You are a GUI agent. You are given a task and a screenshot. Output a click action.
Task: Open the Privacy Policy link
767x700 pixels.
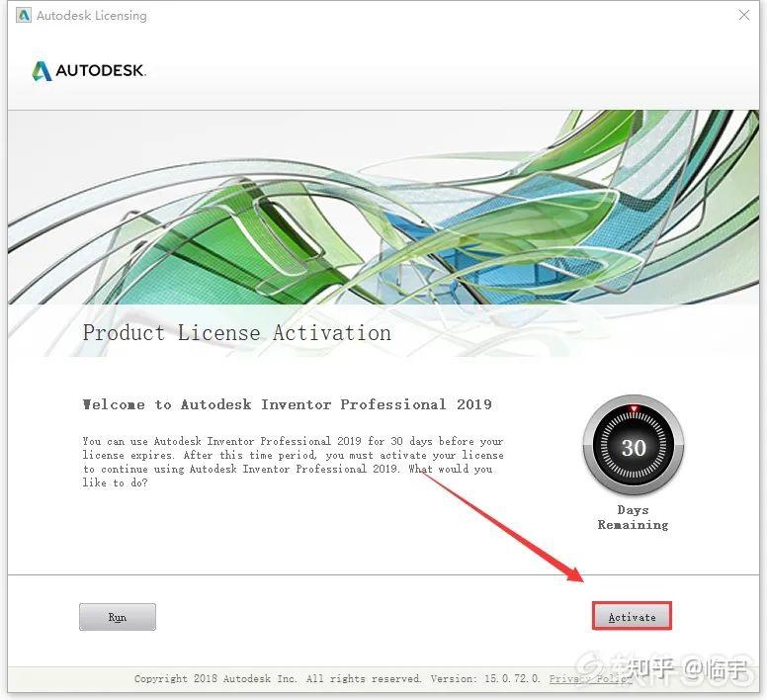[x=590, y=678]
